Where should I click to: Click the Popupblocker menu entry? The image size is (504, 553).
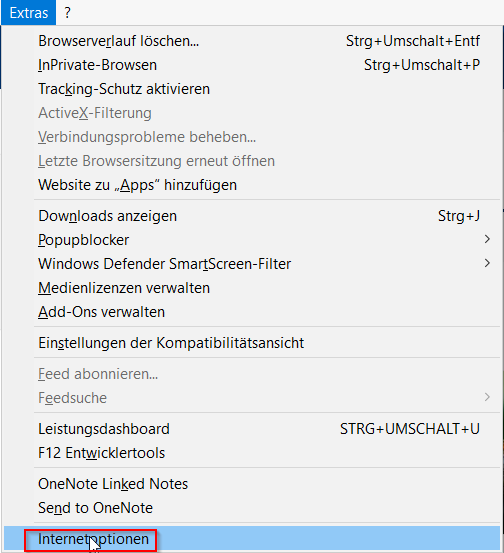[x=252, y=240]
